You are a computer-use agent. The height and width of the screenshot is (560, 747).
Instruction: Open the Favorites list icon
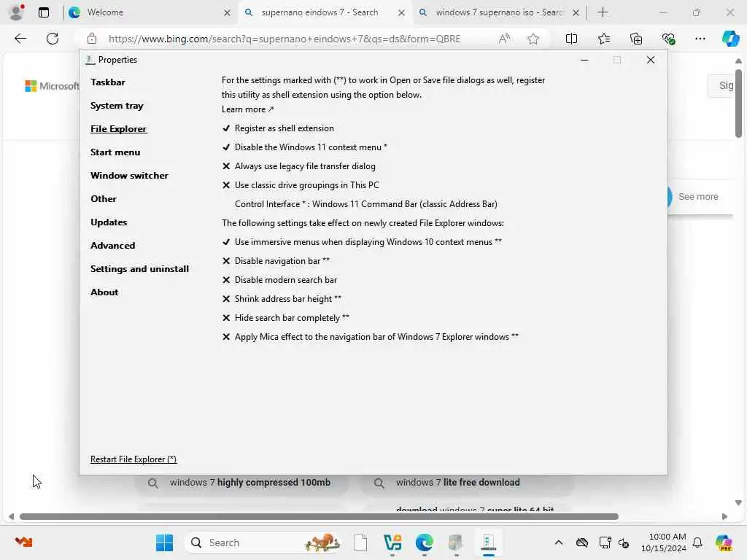click(603, 39)
